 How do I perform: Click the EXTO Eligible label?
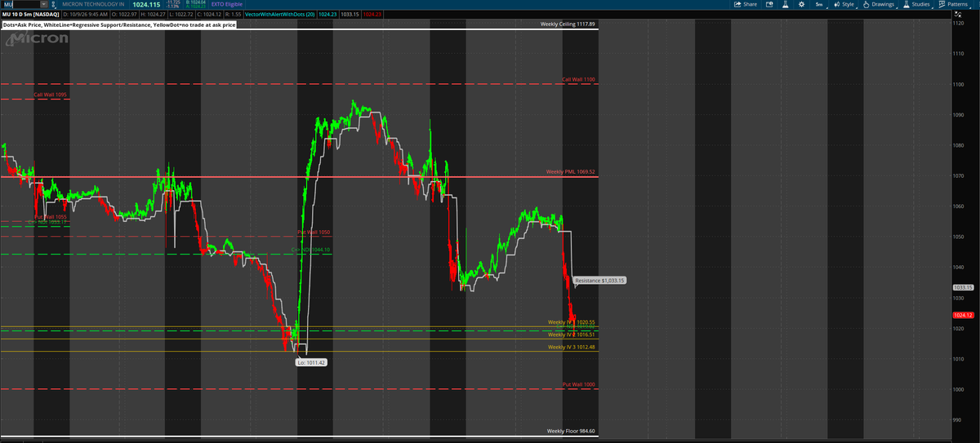[x=226, y=4]
